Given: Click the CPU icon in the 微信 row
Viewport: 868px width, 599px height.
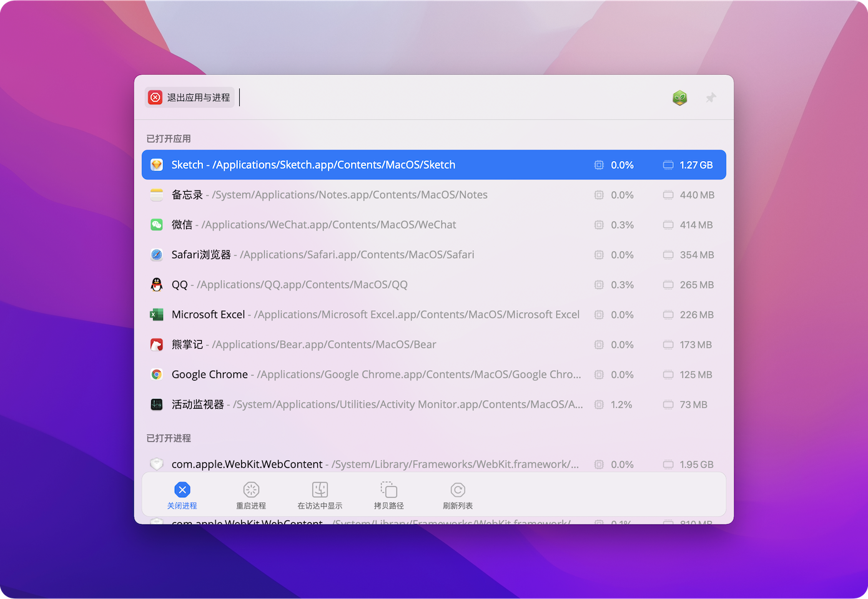Looking at the screenshot, I should [599, 225].
